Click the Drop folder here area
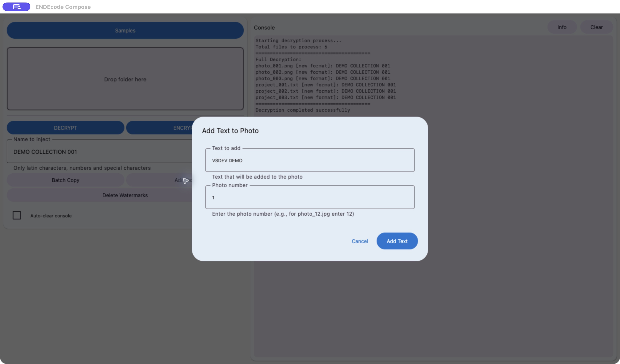Screen dimensions: 620x364 (125, 79)
